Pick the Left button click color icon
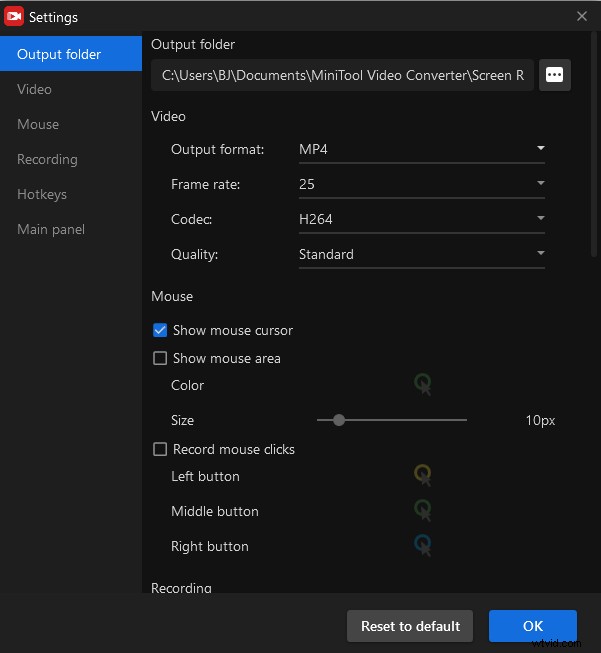Image resolution: width=601 pixels, height=653 pixels. (x=423, y=476)
